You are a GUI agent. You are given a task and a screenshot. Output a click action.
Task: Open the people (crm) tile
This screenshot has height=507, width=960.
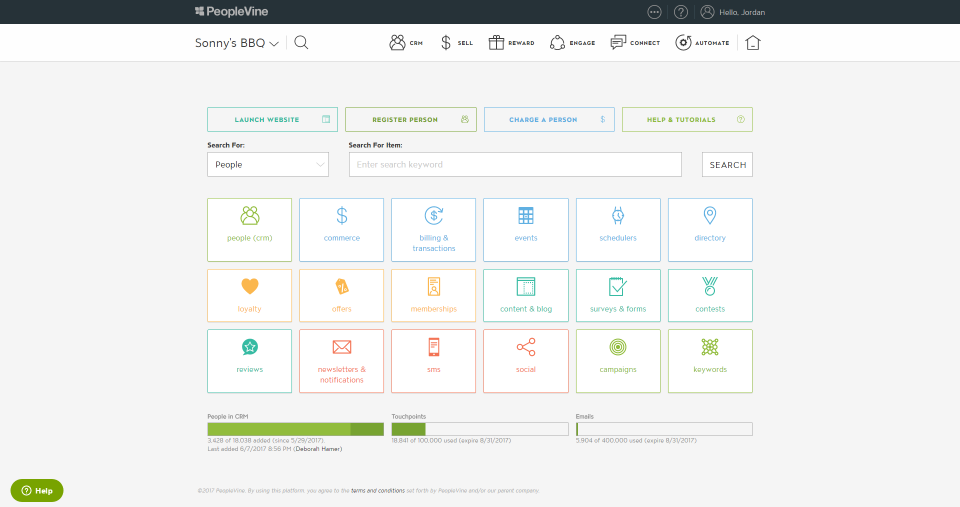pyautogui.click(x=249, y=230)
